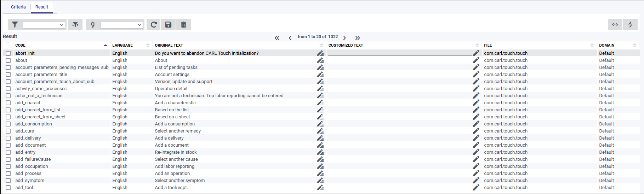The height and width of the screenshot is (194, 644).
Task: Click the expand width arrows icon
Action: point(615,24)
